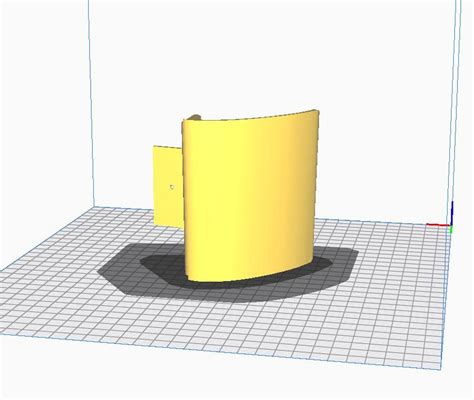This screenshot has height=400, width=474.
Task: Click the XYZ origin axis marker
Action: (440, 218)
